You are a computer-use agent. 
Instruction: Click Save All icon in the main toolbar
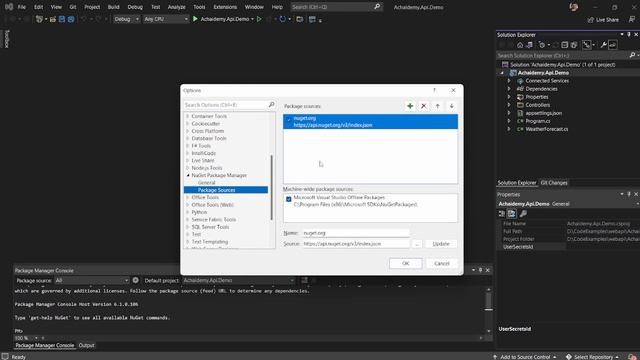[x=71, y=19]
